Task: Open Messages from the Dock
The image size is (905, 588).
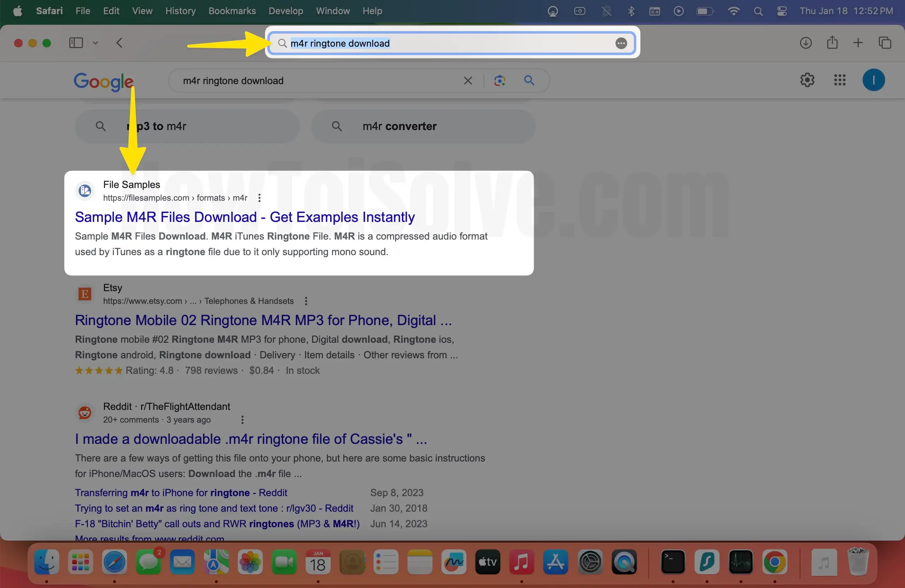Action: point(148,562)
